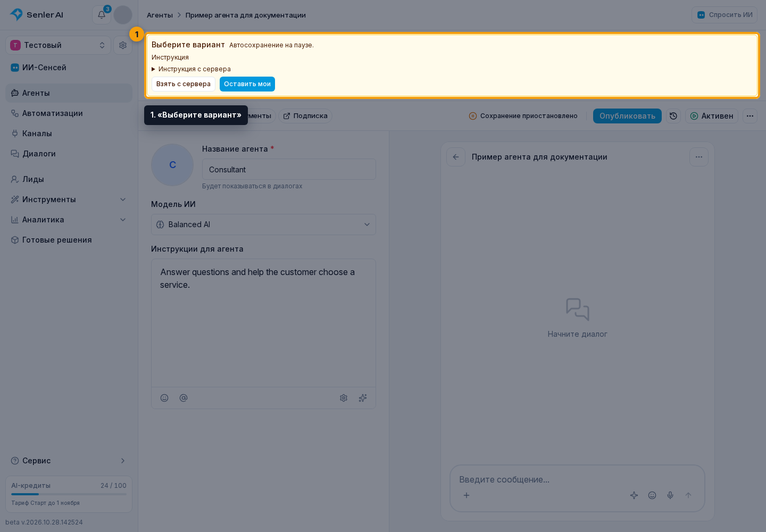Click the AI-кредиты progress bar
The height and width of the screenshot is (532, 766).
click(x=69, y=494)
